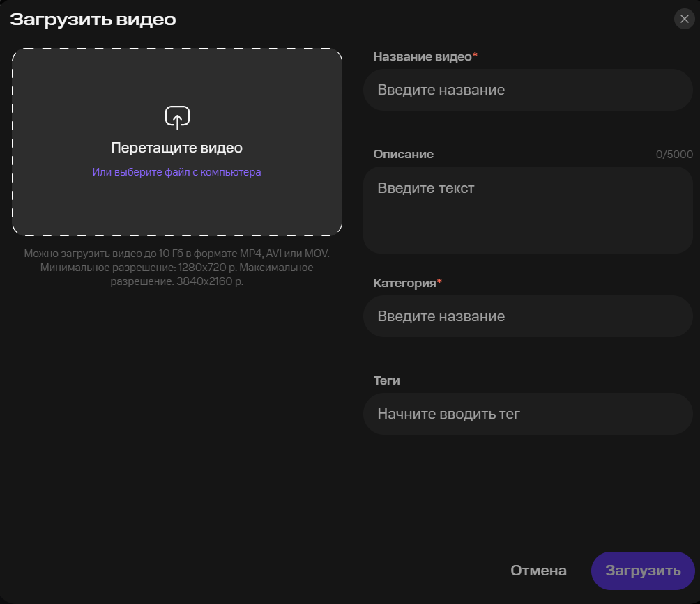The width and height of the screenshot is (700, 604).
Task: Click the file format requirements hint text
Action: [x=176, y=268]
